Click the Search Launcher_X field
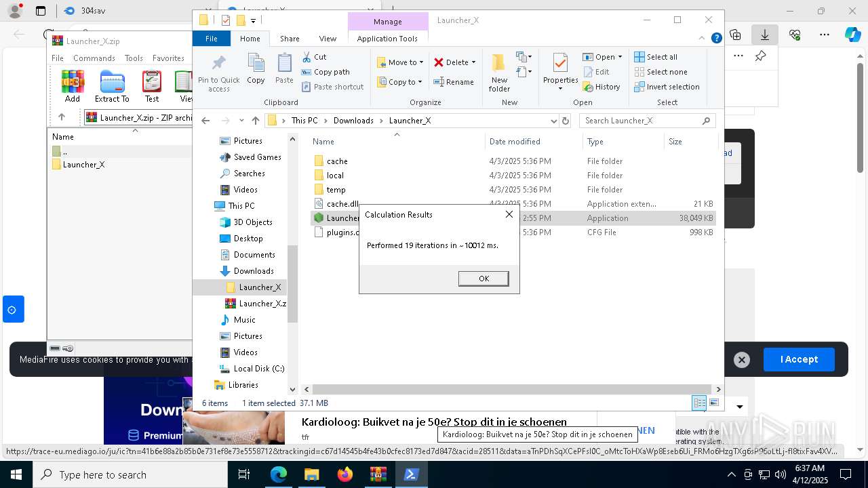The height and width of the screenshot is (488, 868). point(647,121)
